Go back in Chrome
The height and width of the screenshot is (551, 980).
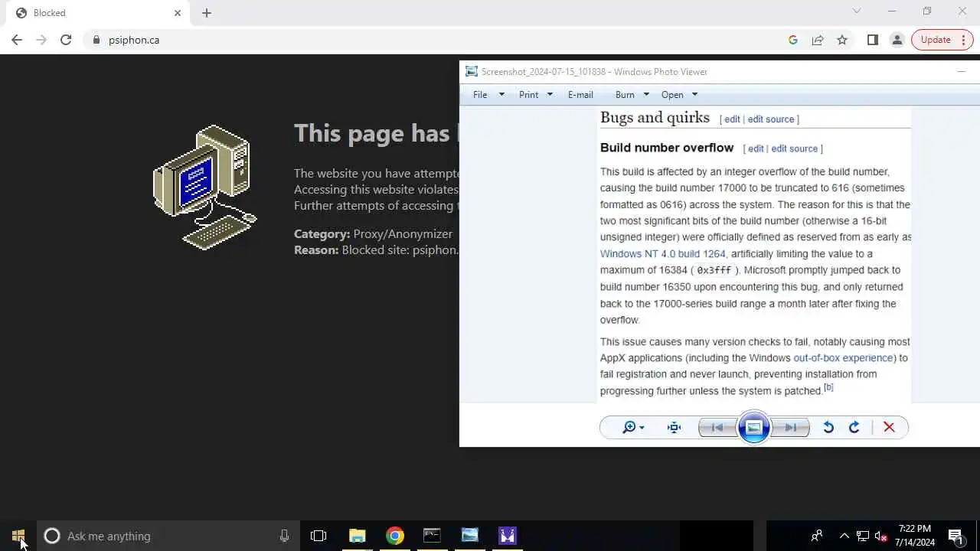point(17,40)
